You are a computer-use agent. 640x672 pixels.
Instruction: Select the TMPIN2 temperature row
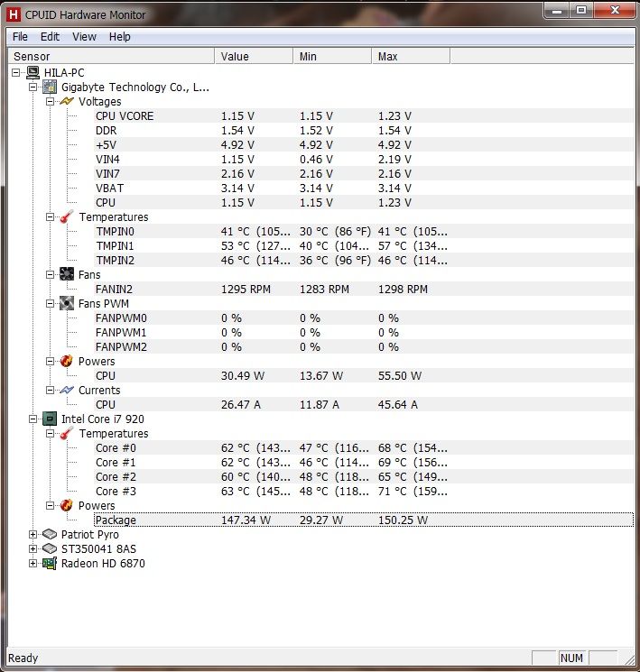(364, 260)
